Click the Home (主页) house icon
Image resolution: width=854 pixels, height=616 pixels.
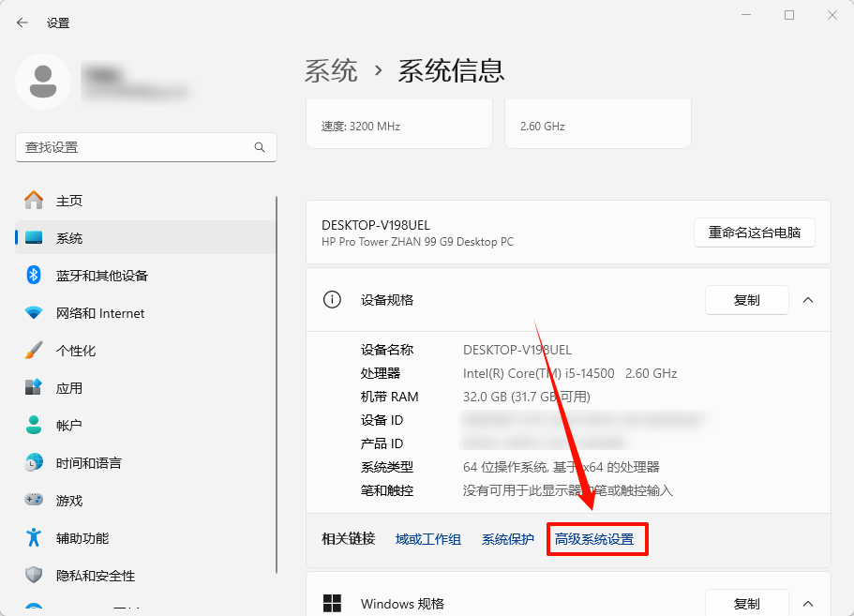[x=34, y=201]
